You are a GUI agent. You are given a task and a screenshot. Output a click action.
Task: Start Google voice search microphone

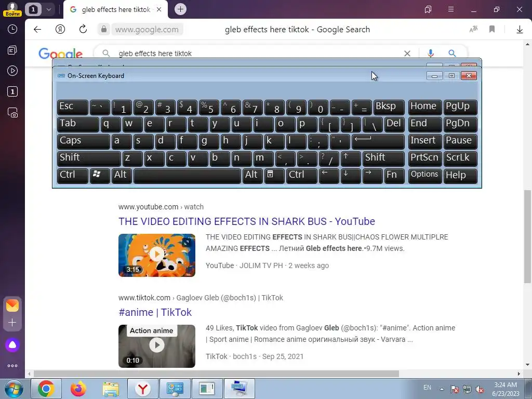point(431,54)
